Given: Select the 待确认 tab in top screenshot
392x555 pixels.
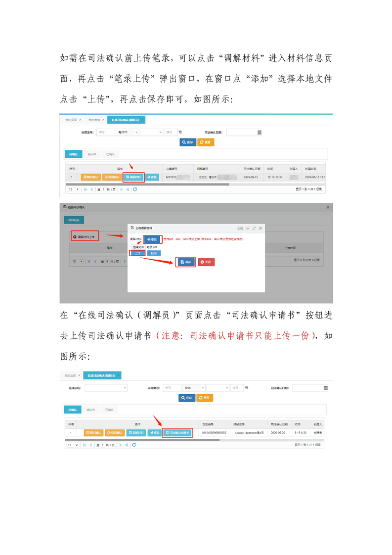Looking at the screenshot, I should pyautogui.click(x=73, y=154).
